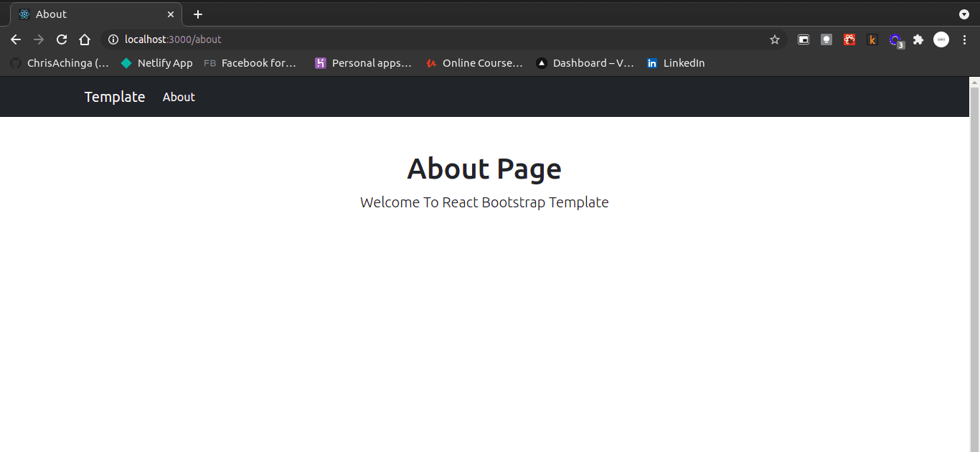This screenshot has width=980, height=452.
Task: Click the About Page heading
Action: (x=484, y=169)
